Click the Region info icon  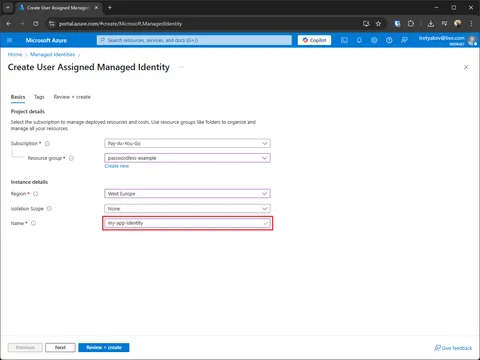[x=36, y=194]
